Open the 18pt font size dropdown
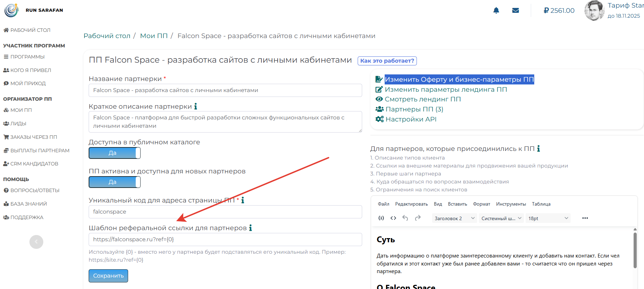 point(548,218)
